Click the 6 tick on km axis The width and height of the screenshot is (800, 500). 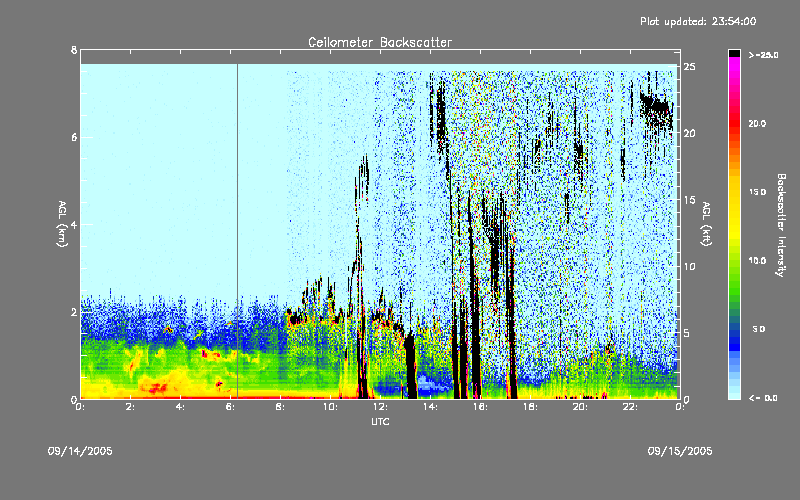pyautogui.click(x=74, y=137)
